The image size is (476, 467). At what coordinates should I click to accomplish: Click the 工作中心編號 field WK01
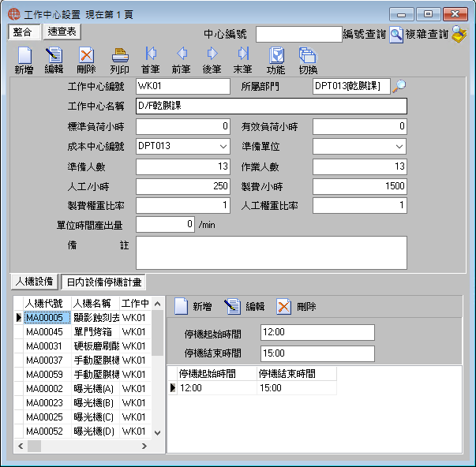[183, 86]
